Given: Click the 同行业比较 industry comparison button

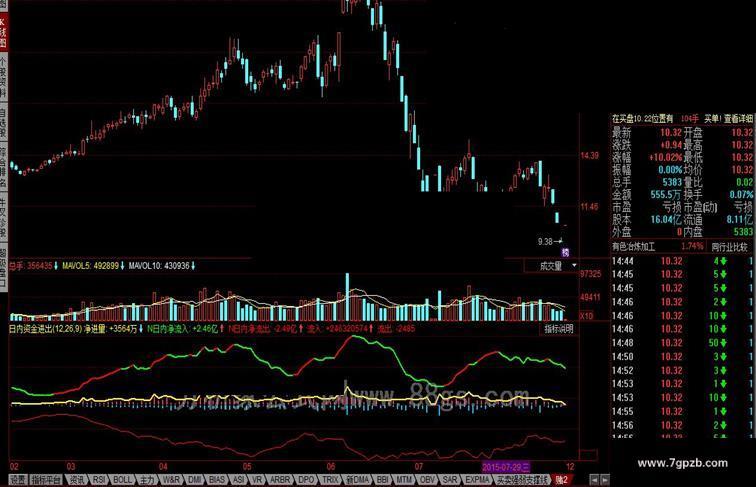Looking at the screenshot, I should 729,247.
